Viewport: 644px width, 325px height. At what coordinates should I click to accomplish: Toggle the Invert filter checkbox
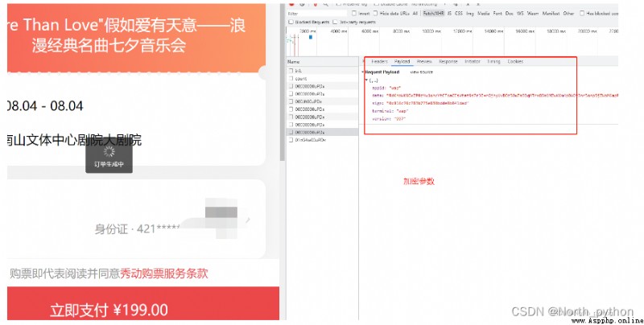click(x=353, y=14)
